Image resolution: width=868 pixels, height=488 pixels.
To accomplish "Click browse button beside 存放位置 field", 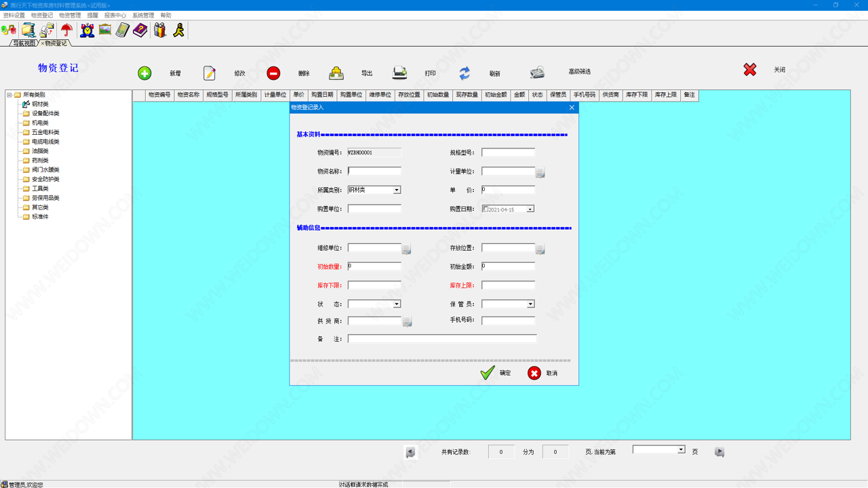I will [540, 249].
